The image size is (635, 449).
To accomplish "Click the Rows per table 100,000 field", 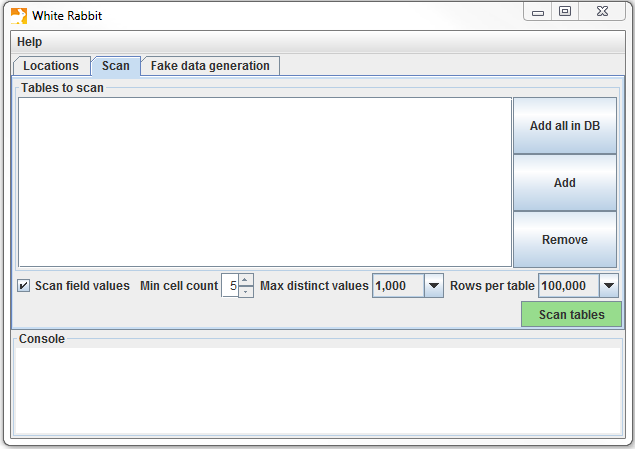I will [x=569, y=286].
